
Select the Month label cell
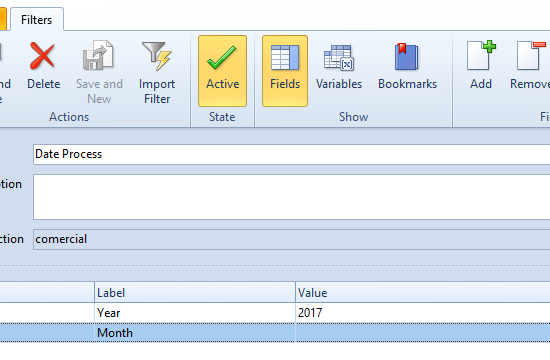click(195, 333)
